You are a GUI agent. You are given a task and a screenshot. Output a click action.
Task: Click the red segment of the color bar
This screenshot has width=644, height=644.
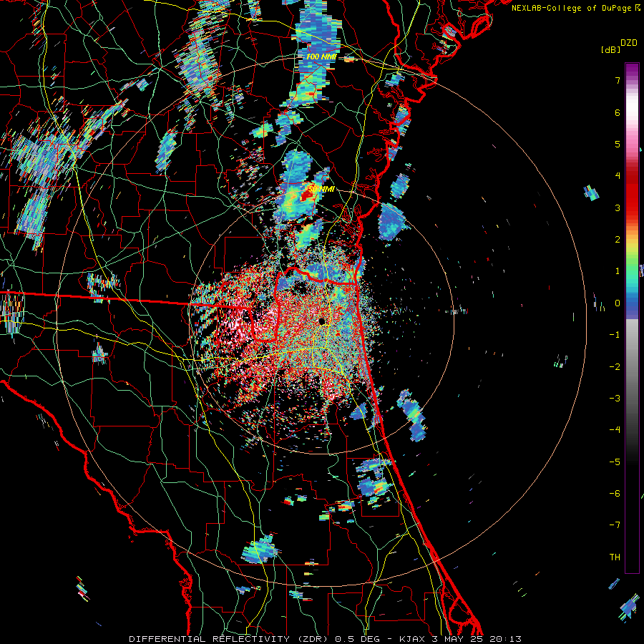click(632, 193)
